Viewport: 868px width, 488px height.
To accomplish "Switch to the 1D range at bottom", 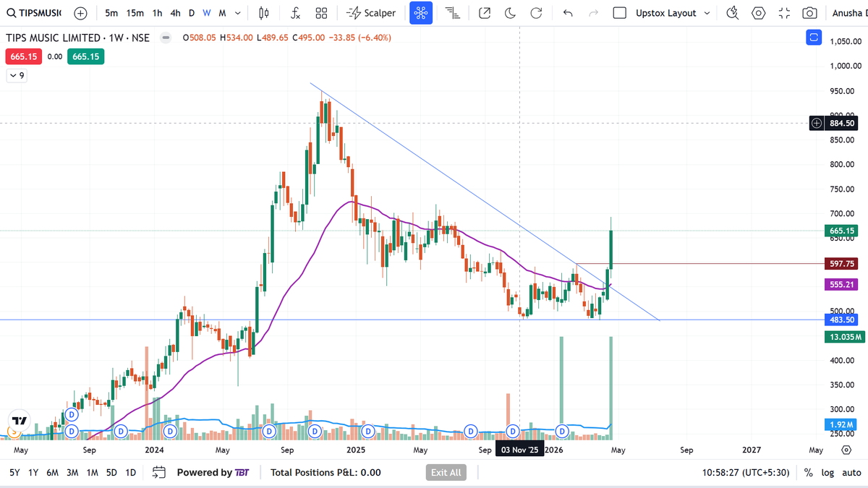I will (130, 472).
